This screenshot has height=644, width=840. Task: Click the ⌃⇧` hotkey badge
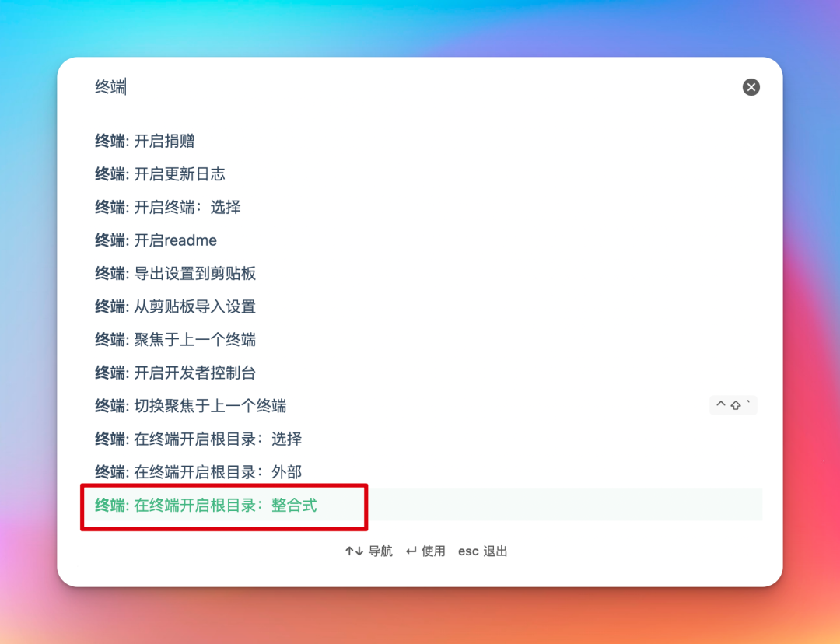coord(733,405)
